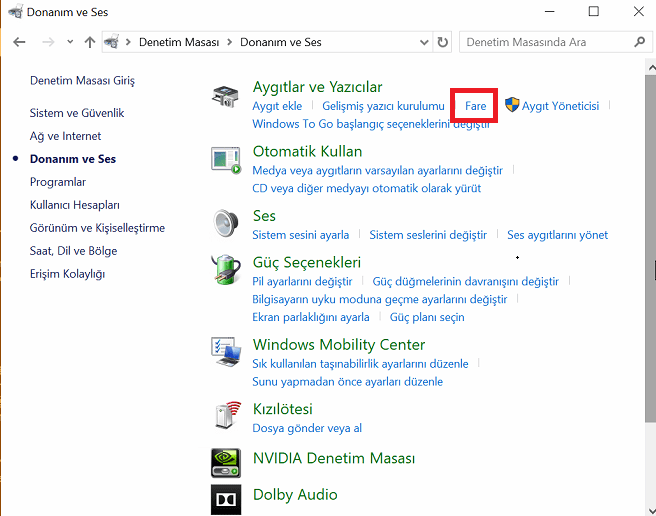Open Saat, Dil ve Bölge category
This screenshot has height=516, width=656.
pos(73,251)
